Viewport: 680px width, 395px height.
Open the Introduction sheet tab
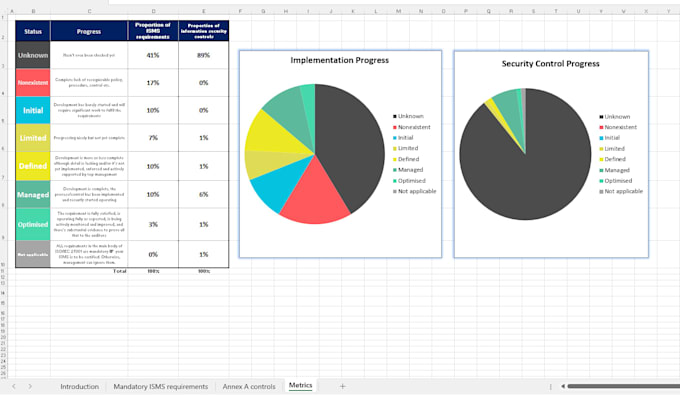tap(79, 386)
